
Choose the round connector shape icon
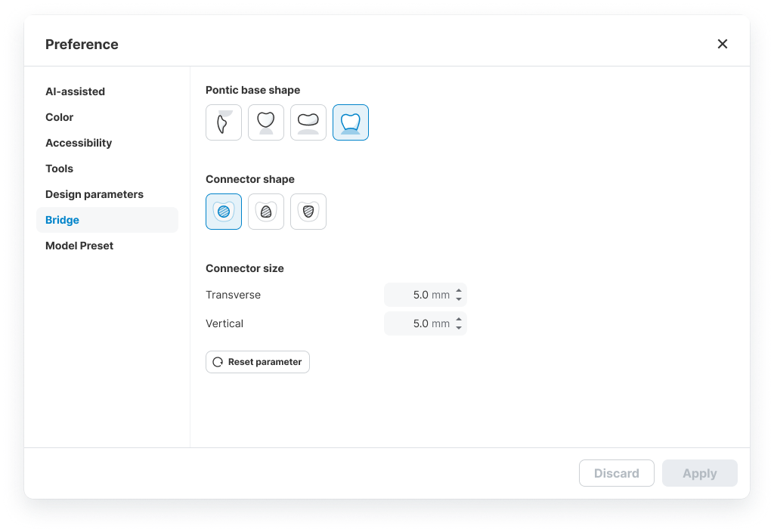(x=224, y=212)
